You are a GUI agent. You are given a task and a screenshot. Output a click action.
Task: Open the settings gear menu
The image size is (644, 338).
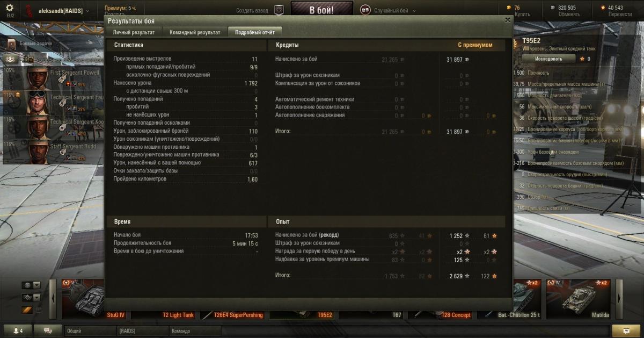(10, 8)
